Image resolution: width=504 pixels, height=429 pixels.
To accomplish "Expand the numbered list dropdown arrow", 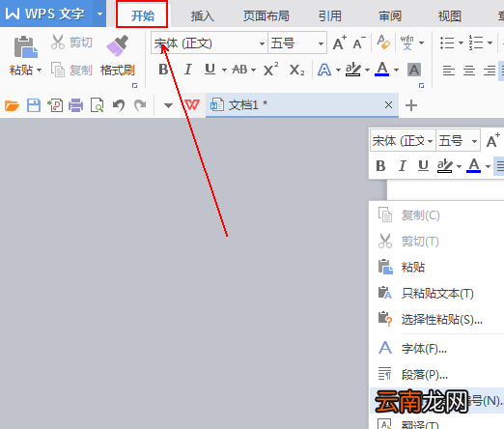I will coord(490,43).
